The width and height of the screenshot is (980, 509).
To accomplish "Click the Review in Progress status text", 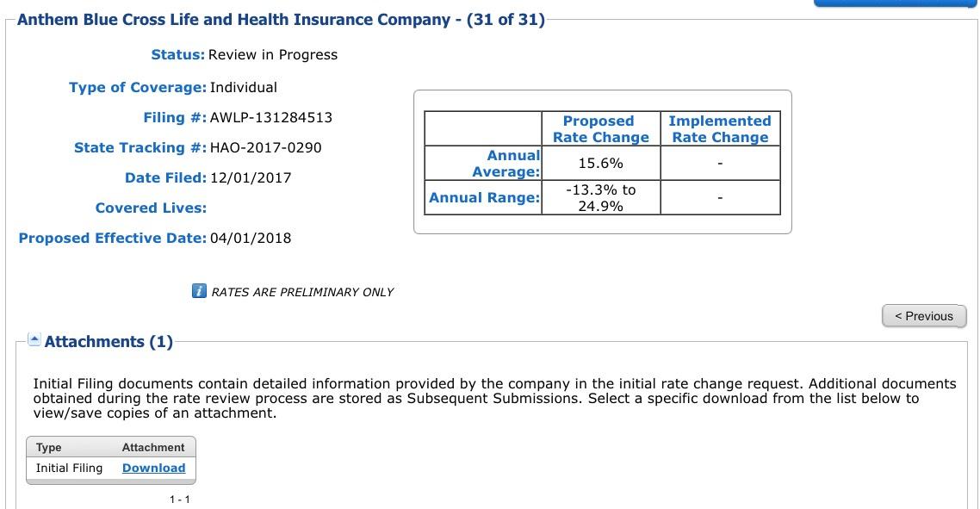I will 273,54.
